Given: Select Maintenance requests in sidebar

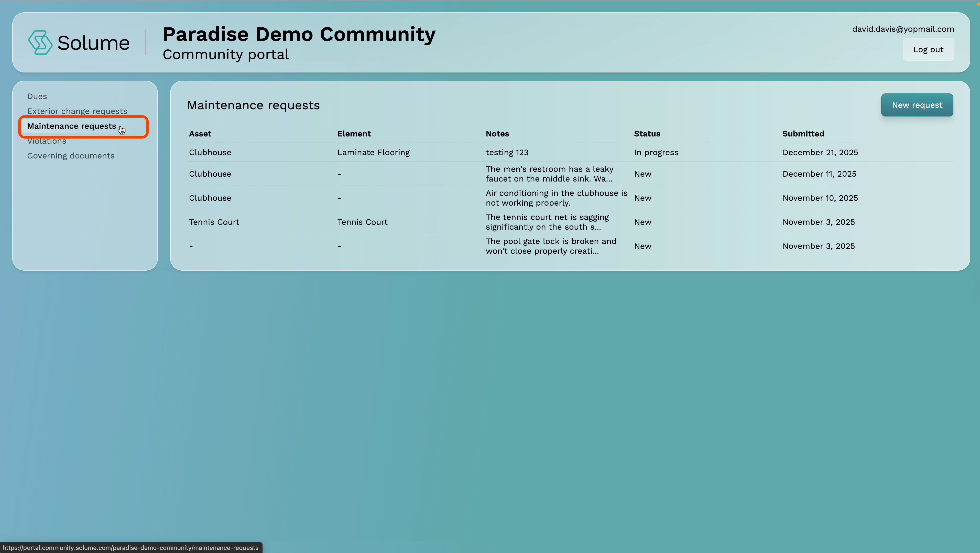Looking at the screenshot, I should 72,126.
